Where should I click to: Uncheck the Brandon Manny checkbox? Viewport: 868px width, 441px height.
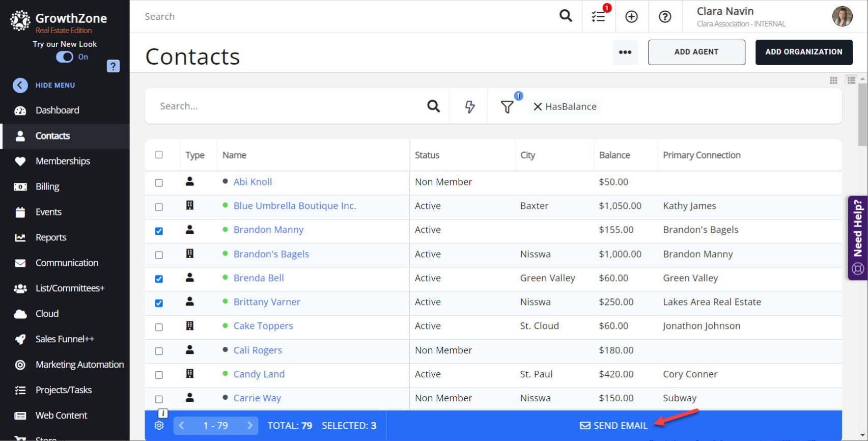(159, 231)
